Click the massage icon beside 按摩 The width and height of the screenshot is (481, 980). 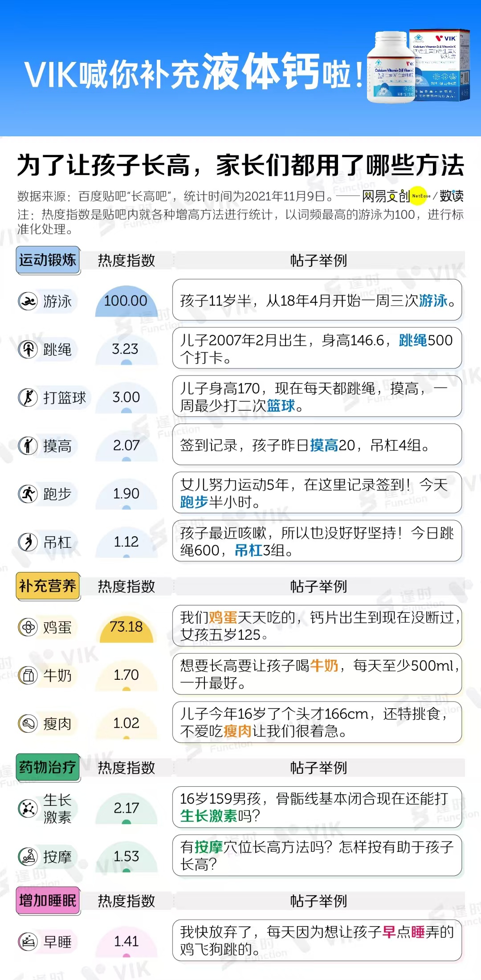coord(28,856)
